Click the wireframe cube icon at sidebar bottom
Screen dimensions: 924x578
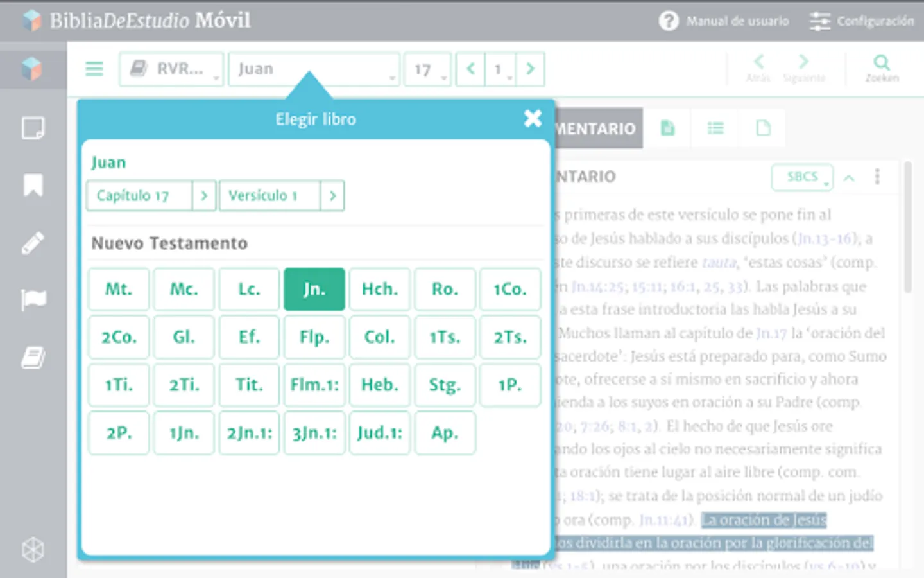tap(33, 550)
